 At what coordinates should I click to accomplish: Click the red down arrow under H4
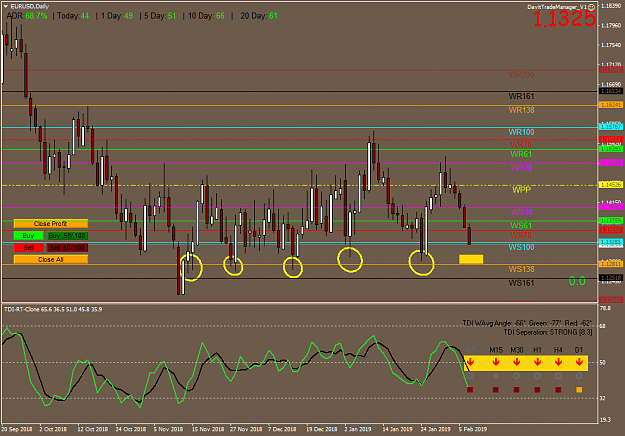(558, 362)
